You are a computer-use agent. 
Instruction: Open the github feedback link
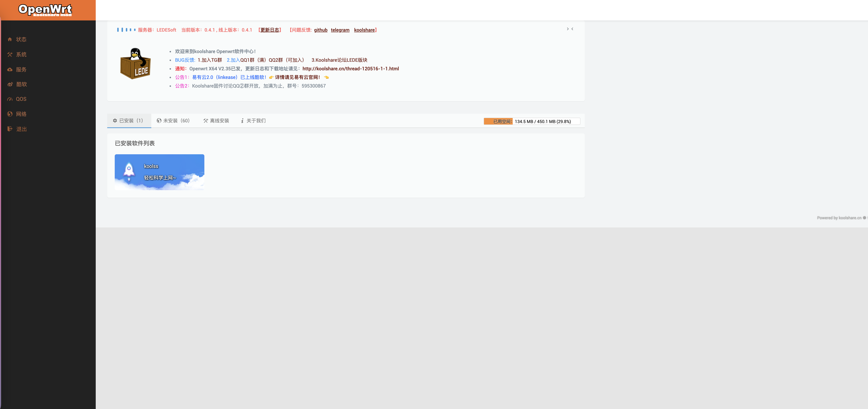pyautogui.click(x=321, y=30)
